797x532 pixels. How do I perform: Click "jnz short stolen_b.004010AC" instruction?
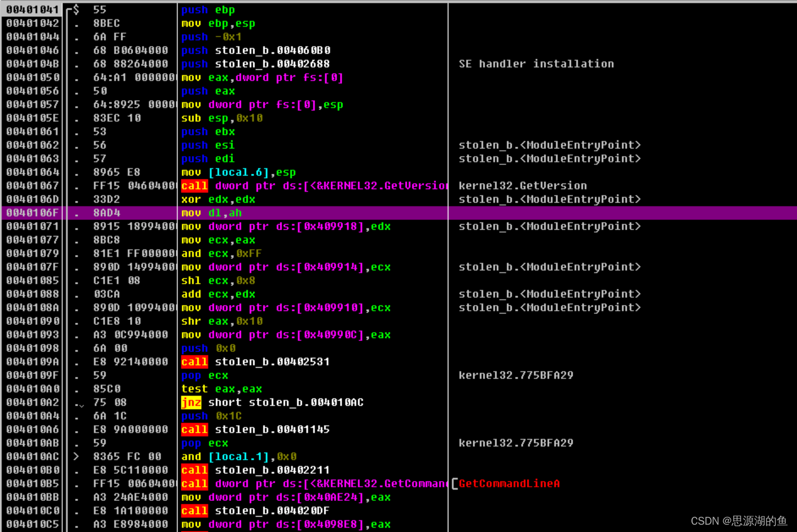272,402
